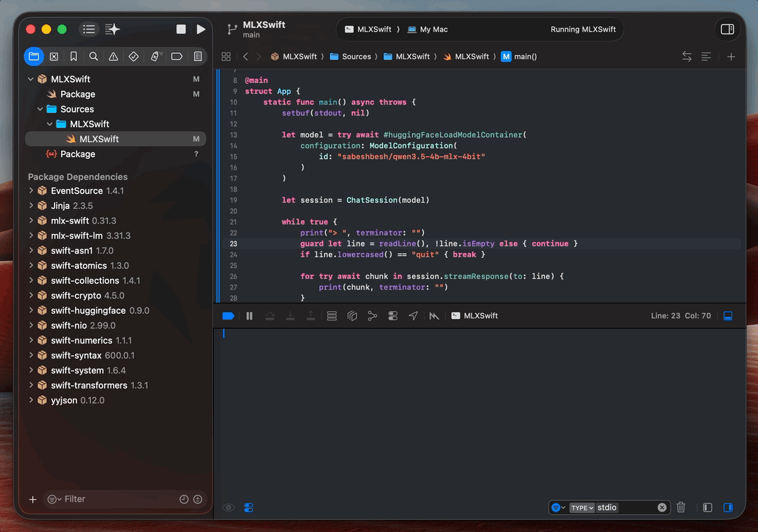758x532 pixels.
Task: Pause program execution
Action: 249,316
